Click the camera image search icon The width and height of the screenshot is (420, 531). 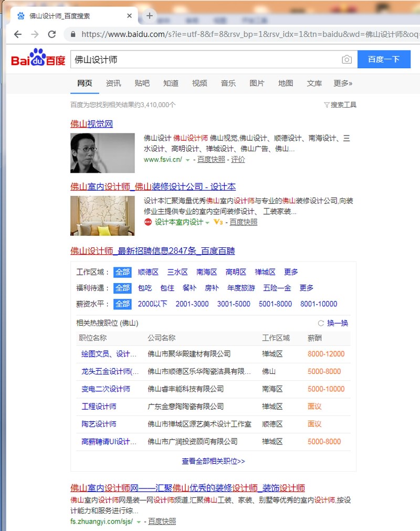click(x=346, y=59)
